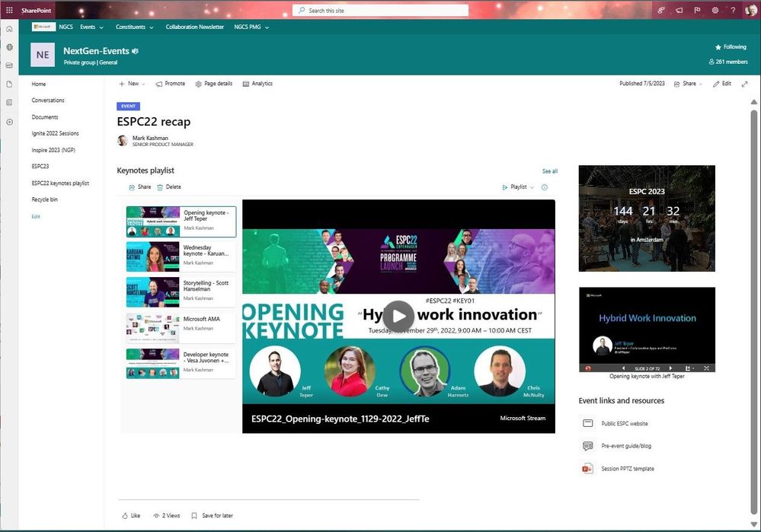
Task: Open Documents in site navigation
Action: (x=45, y=117)
